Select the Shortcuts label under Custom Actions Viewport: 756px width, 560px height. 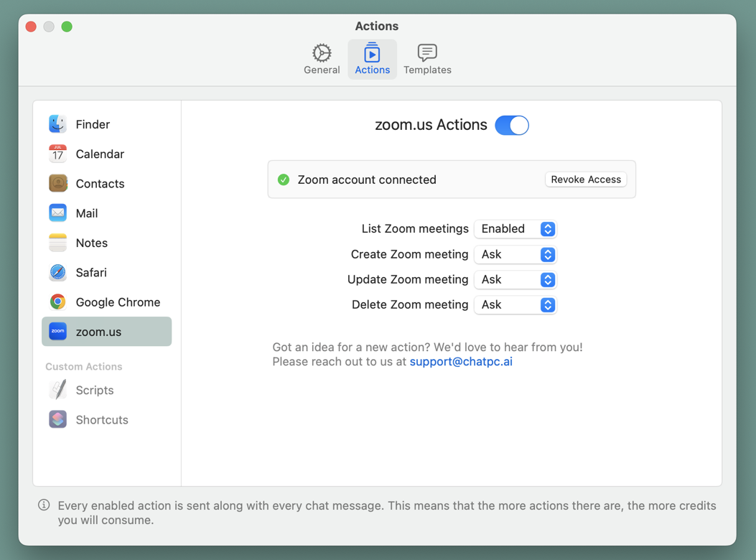coord(102,420)
